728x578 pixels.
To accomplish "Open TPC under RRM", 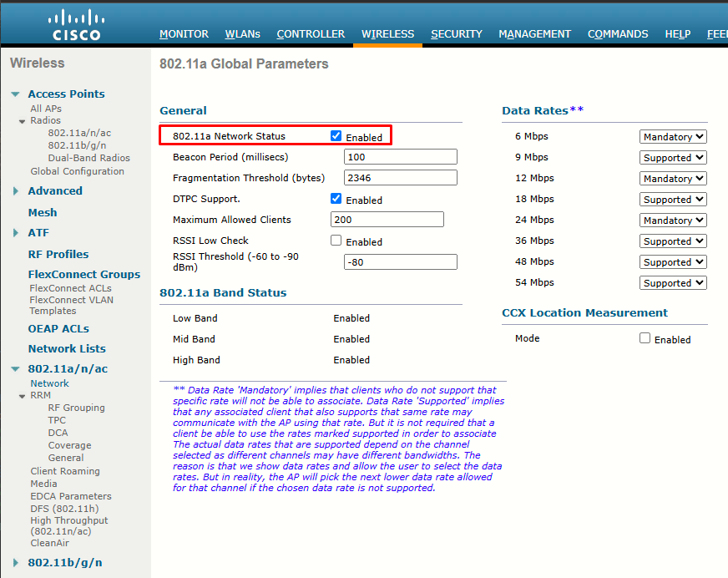I will 57,420.
